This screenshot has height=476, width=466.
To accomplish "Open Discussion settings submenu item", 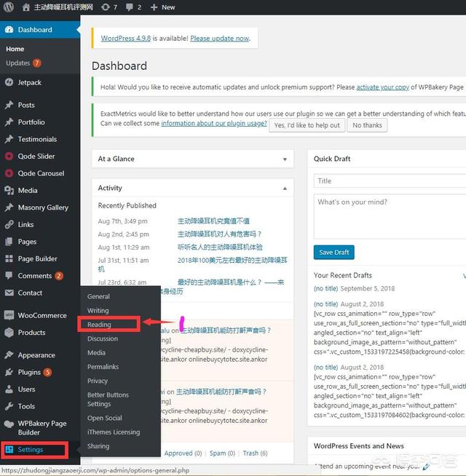I will [103, 338].
